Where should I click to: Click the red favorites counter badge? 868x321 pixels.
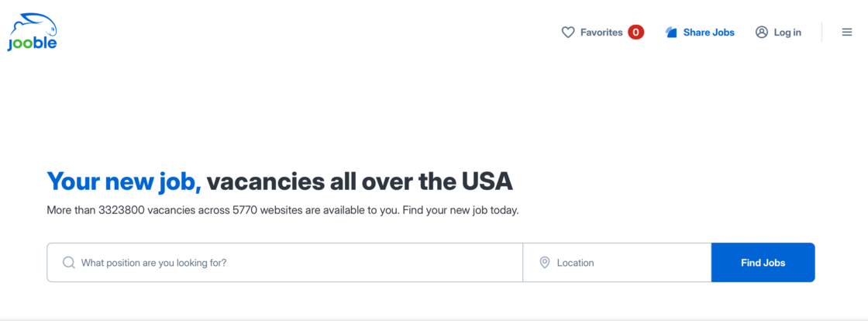635,33
